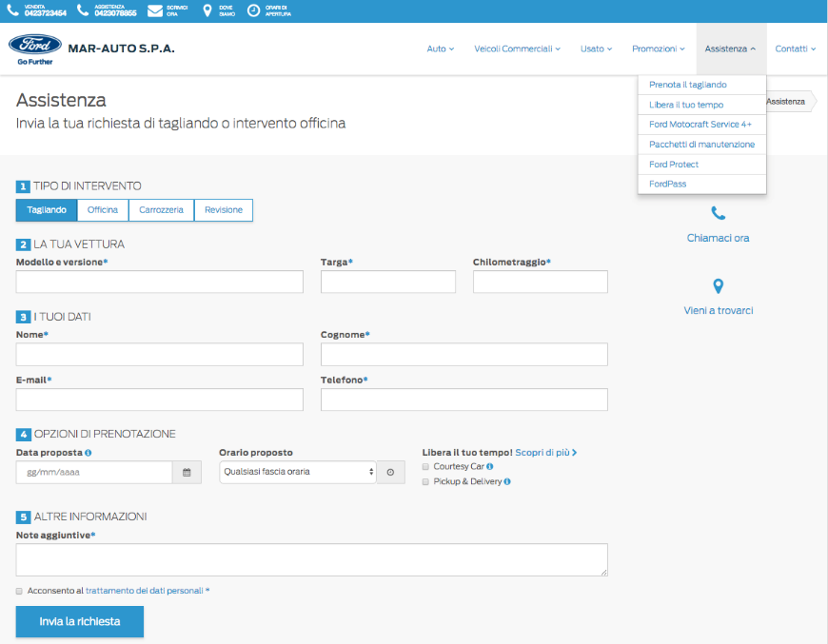
Task: Tick the Pickup & Delivery checkbox
Action: click(425, 482)
